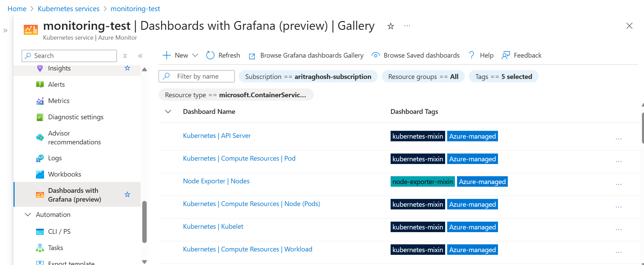Click the Workbooks icon
Viewport: 644px width, 265px height.
(40, 175)
